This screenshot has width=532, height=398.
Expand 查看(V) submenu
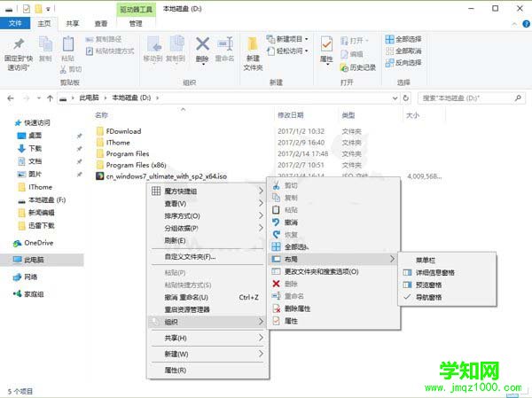click(207, 204)
